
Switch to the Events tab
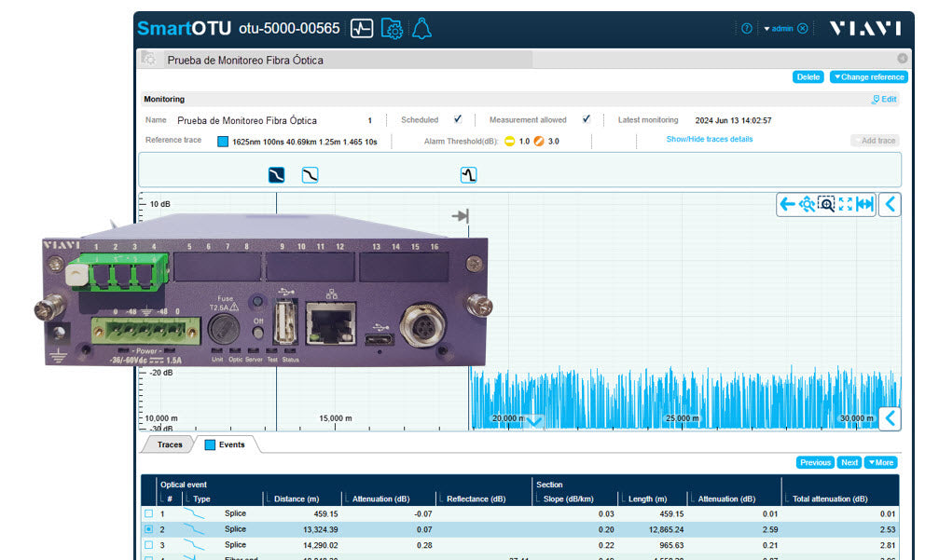coord(226,444)
